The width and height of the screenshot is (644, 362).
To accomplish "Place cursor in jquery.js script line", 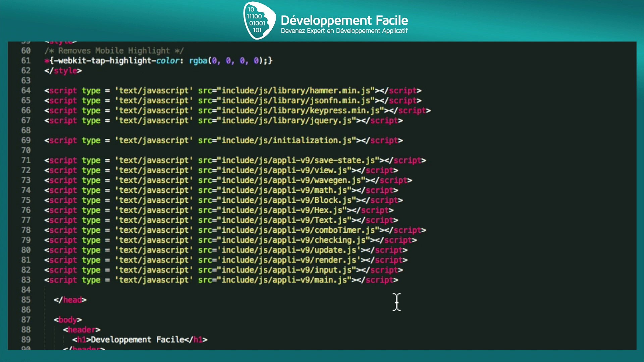I will point(330,121).
